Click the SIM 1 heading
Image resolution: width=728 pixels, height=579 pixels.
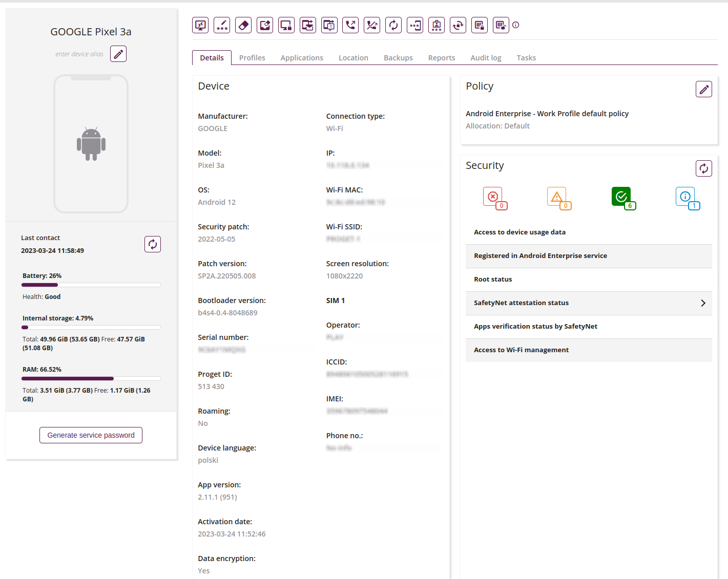click(336, 301)
